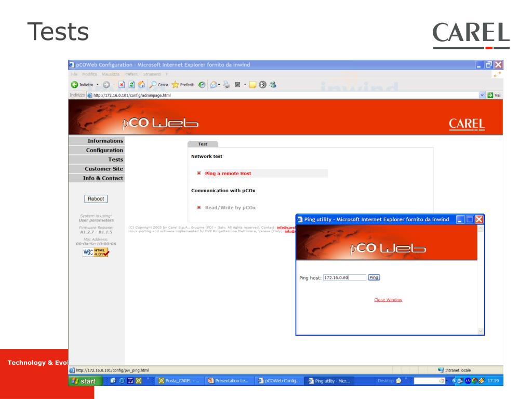Screen dimensions: 532x399
Task: Switch to Presentation Le... taskbar item
Action: pyautogui.click(x=229, y=381)
